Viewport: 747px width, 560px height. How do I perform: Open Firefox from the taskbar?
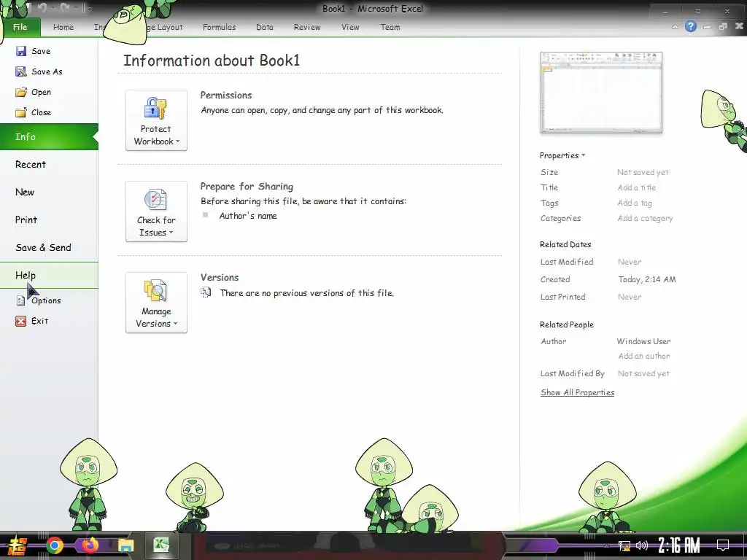pyautogui.click(x=90, y=545)
